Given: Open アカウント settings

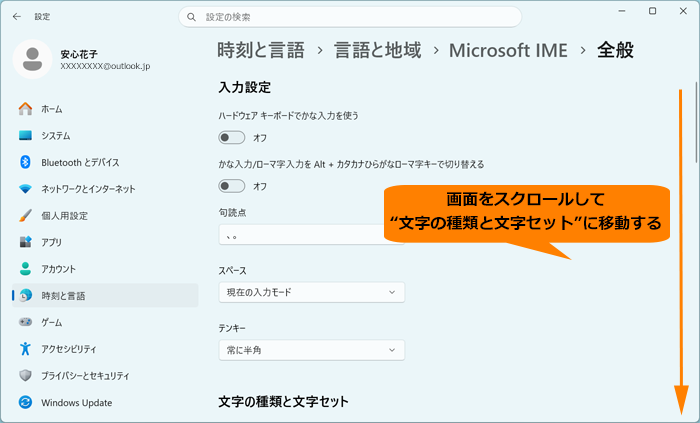Looking at the screenshot, I should click(x=105, y=269).
